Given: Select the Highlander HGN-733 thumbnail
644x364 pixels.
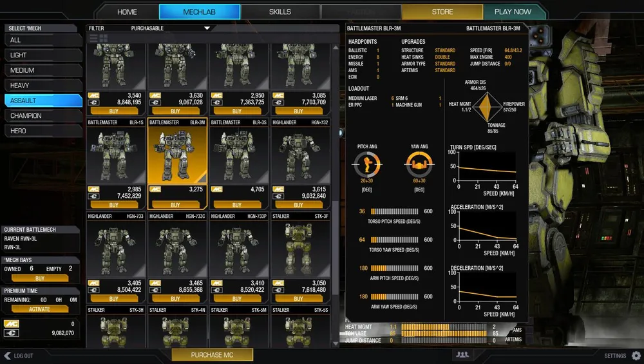Looking at the screenshot, I should coord(115,249).
